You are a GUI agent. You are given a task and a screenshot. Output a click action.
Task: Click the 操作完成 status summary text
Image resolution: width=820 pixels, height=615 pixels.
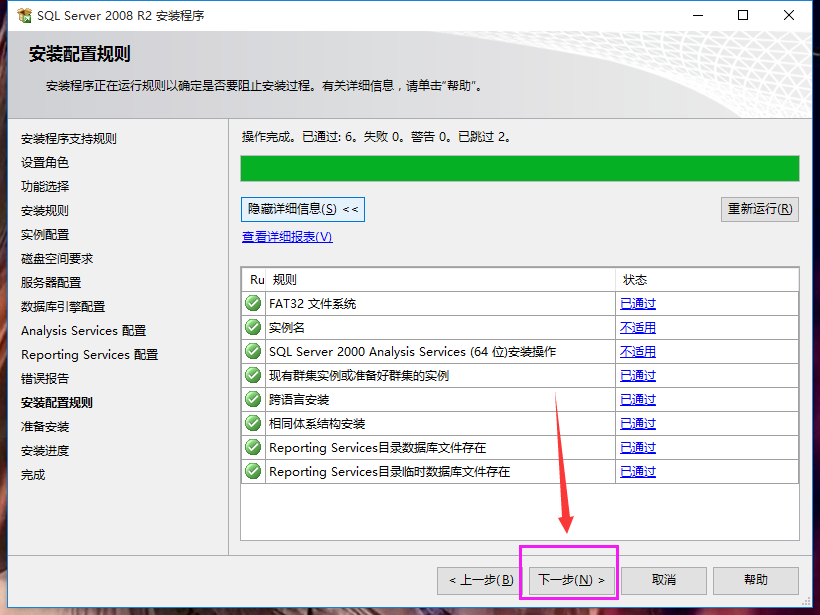[377, 137]
